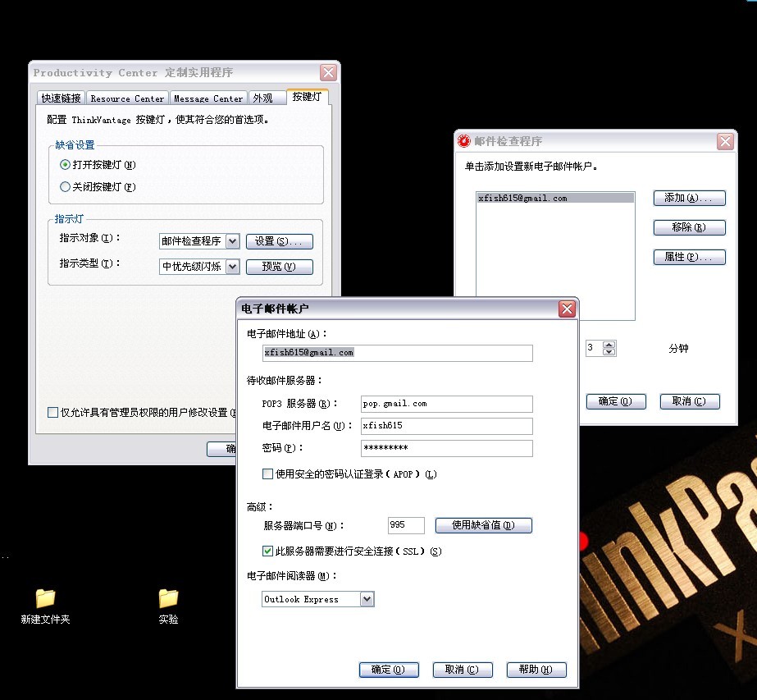
Task: Click the minutes interval value field
Action: click(x=595, y=348)
